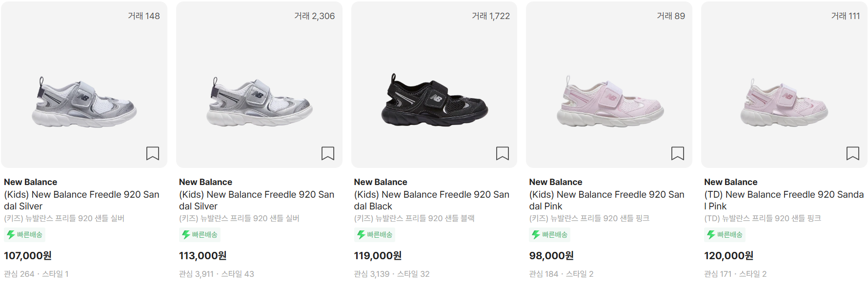Toggle wishlist state on the Black sandal card

pyautogui.click(x=502, y=153)
